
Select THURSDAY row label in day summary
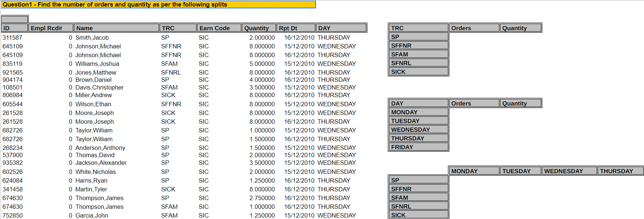[x=418, y=138]
